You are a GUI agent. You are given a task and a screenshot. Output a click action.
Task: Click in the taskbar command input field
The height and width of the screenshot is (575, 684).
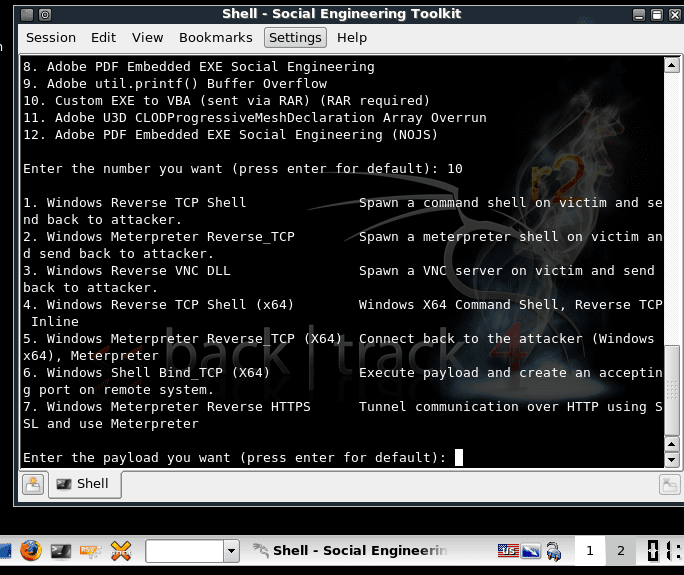point(183,550)
